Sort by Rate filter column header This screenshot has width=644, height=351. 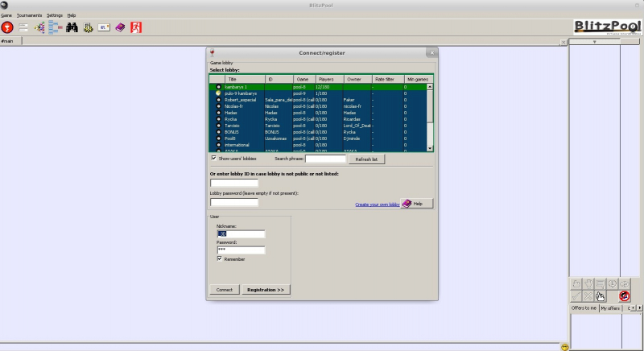(388, 79)
